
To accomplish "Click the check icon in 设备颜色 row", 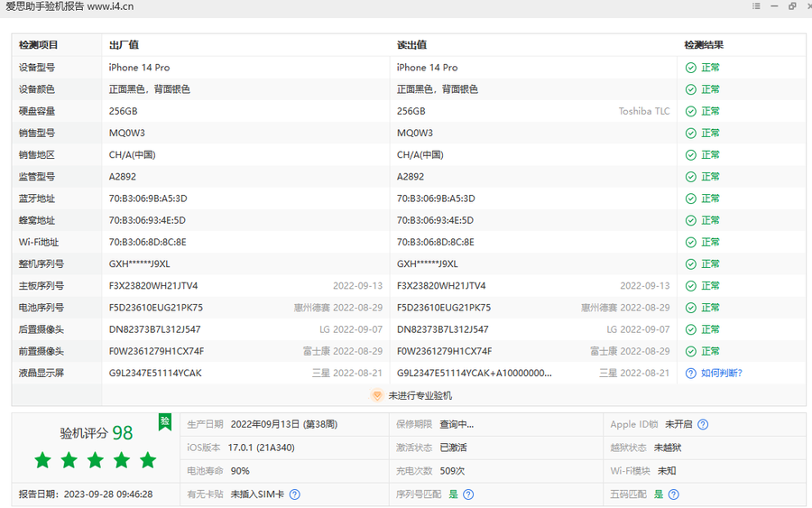I will (690, 89).
